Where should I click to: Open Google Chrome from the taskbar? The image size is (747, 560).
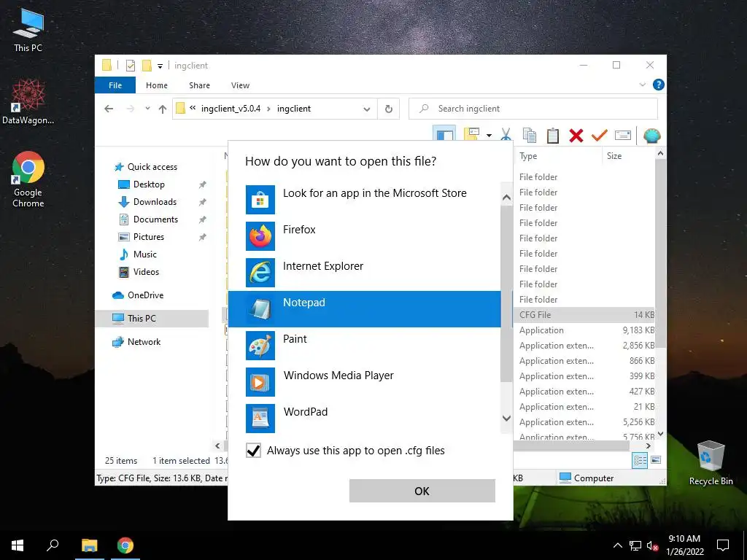[x=125, y=545]
